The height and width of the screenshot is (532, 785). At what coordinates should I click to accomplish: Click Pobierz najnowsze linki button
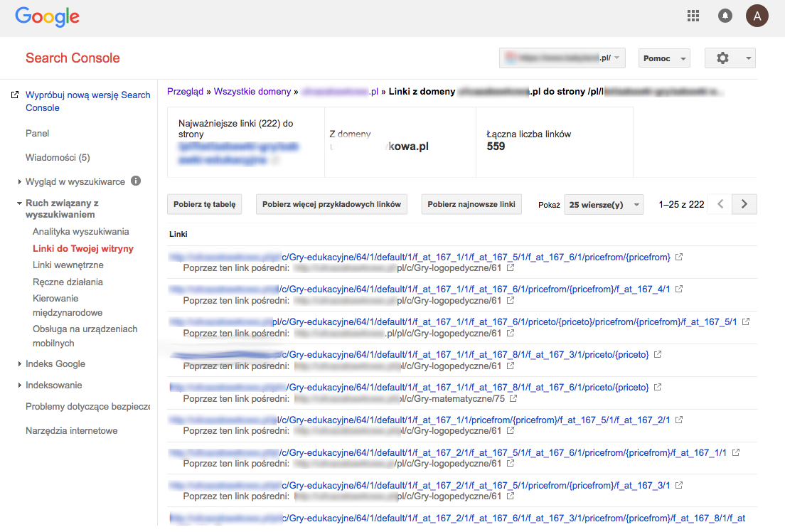471,204
